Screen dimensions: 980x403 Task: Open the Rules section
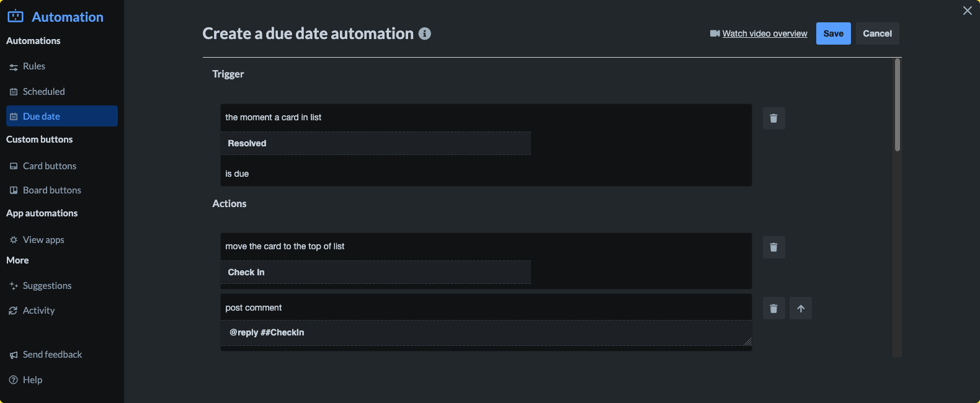pos(34,66)
